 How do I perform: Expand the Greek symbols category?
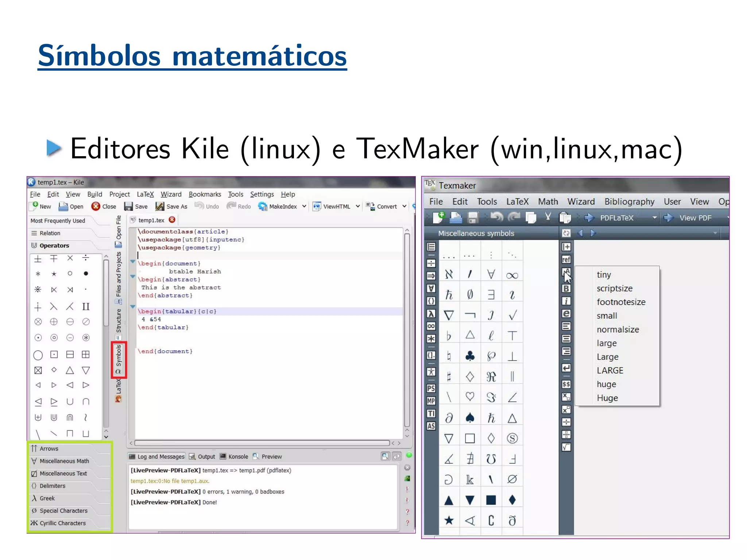(x=70, y=498)
